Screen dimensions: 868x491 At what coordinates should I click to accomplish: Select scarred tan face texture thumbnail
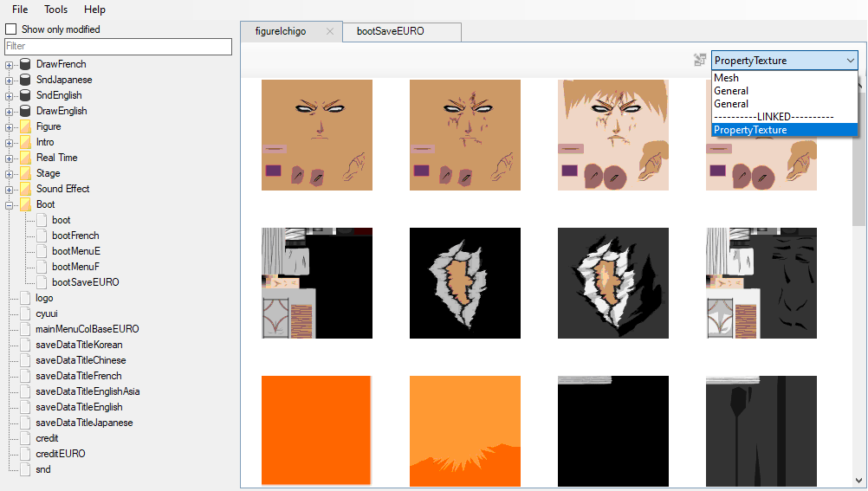click(465, 135)
